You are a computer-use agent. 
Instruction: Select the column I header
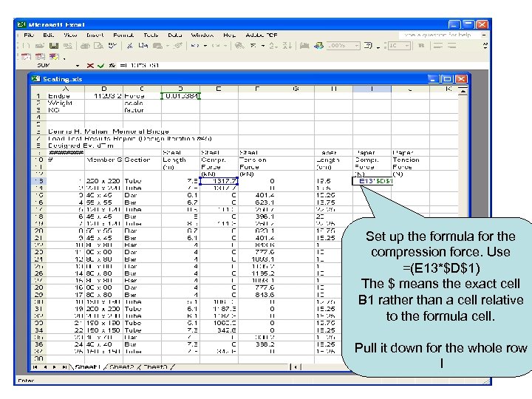[x=372, y=89]
